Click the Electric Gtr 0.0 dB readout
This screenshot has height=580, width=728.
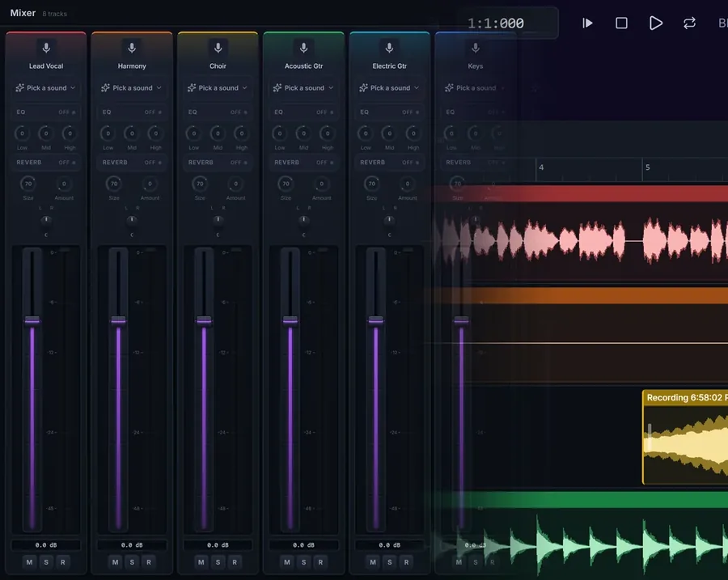pos(390,544)
